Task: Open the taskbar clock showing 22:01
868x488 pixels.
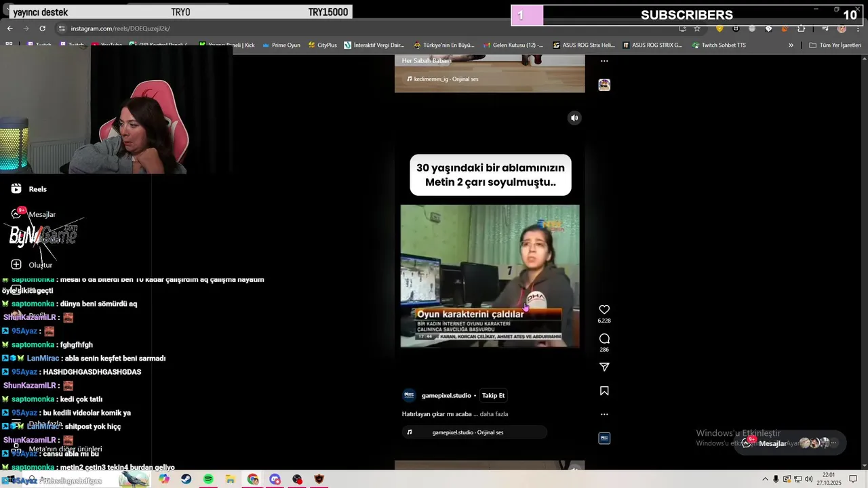Action: tap(829, 479)
